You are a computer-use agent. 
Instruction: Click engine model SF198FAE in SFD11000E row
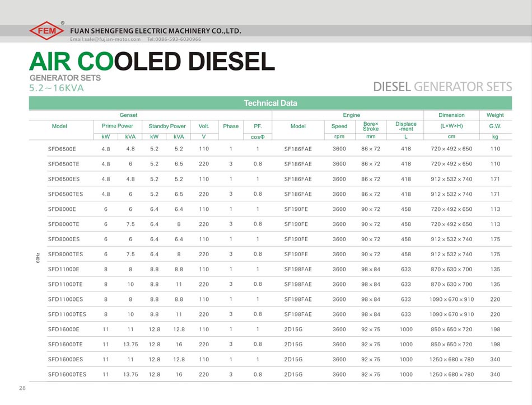[298, 269]
